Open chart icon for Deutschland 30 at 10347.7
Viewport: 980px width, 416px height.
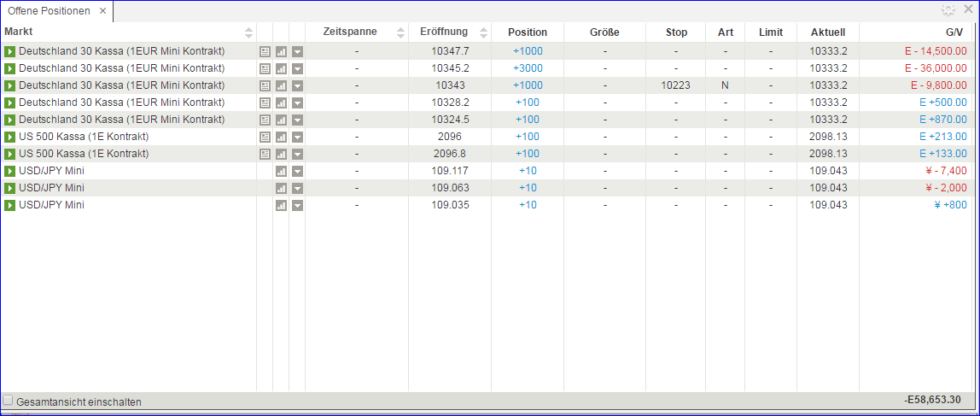[x=281, y=51]
